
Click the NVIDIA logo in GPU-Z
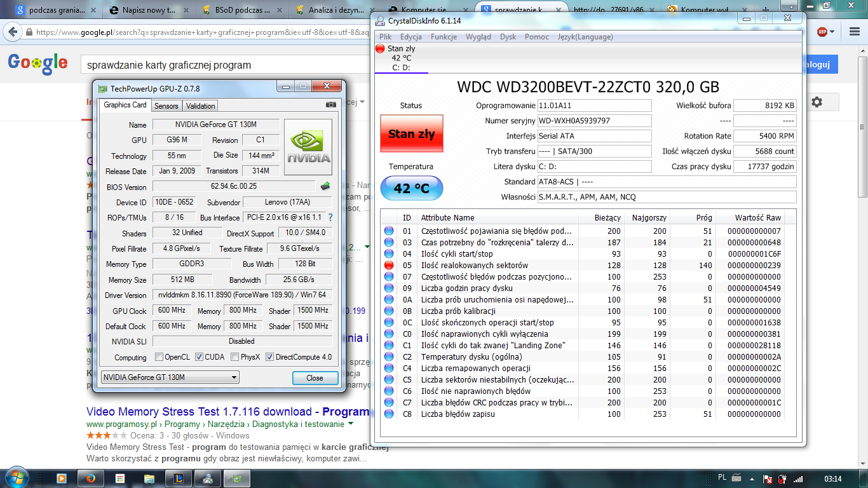308,148
